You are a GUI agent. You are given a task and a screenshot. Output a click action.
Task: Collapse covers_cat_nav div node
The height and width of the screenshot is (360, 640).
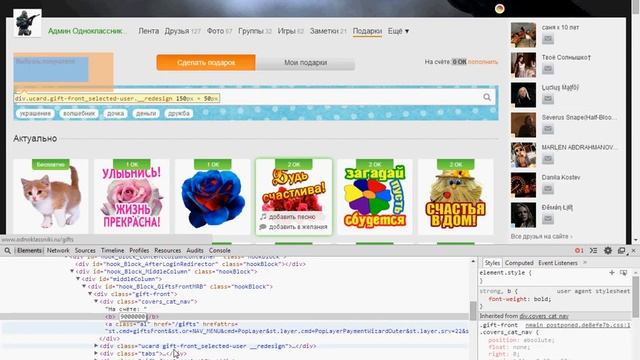coord(96,301)
